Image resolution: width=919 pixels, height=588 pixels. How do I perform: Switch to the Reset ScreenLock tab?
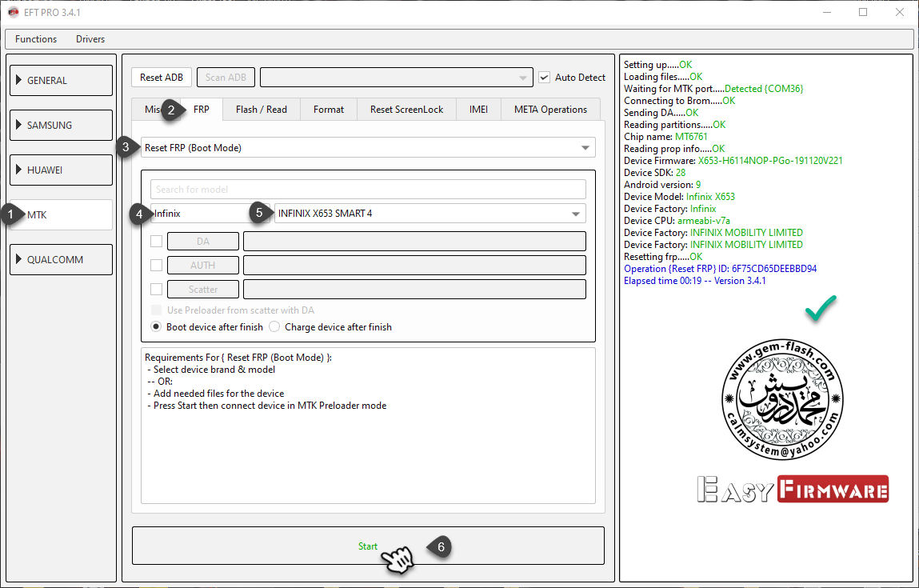tap(407, 110)
